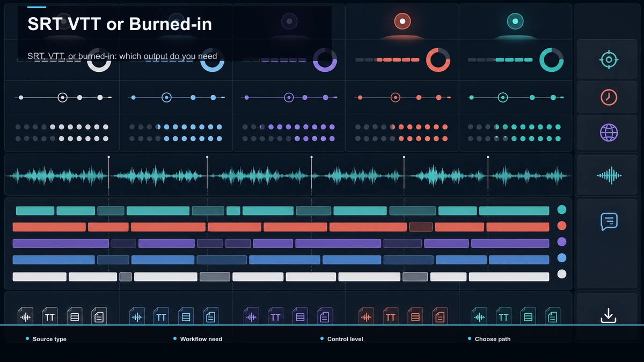This screenshot has height=362, width=644.
Task: Open the orange clock icon panel
Action: (609, 97)
